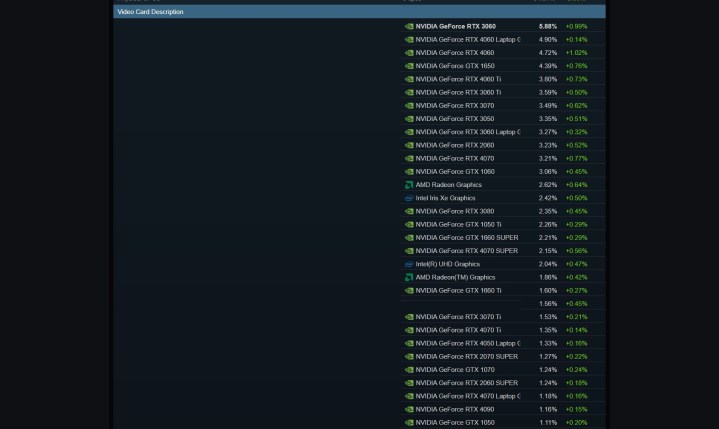Open the NVIDIA GeForce GTX 1660 SUPER entry
Image resolution: width=719 pixels, height=429 pixels.
[467, 238]
